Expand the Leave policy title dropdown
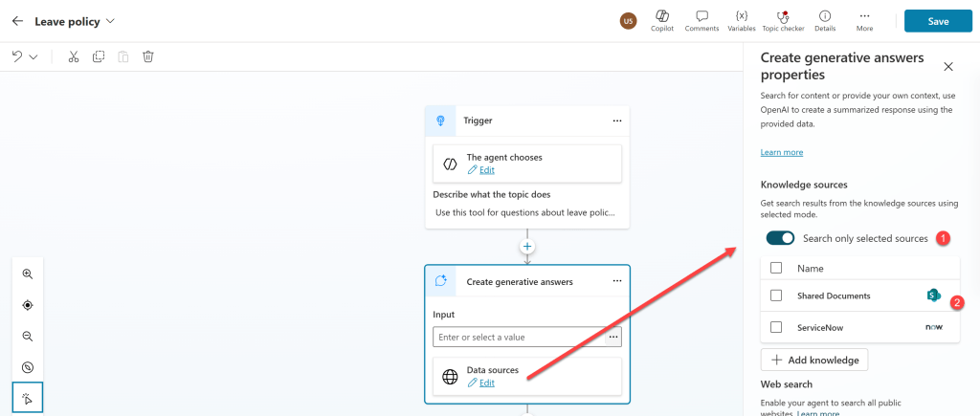 pyautogui.click(x=111, y=21)
